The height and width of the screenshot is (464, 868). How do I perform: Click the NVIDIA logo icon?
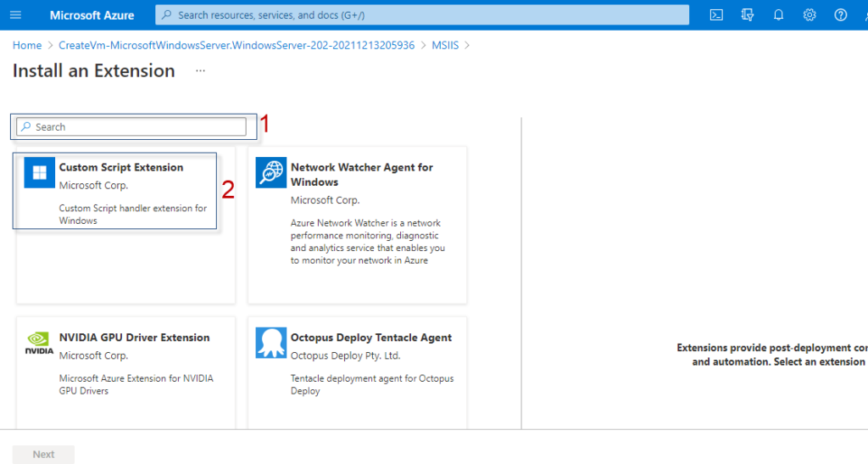coord(39,343)
